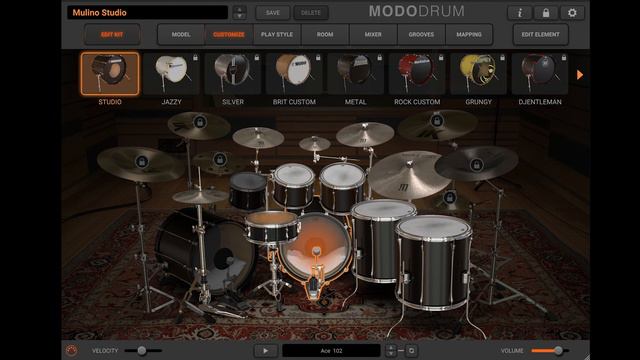Select the BRIT CUSTOM kick drum thumbnail
640x360 pixels.
[294, 74]
